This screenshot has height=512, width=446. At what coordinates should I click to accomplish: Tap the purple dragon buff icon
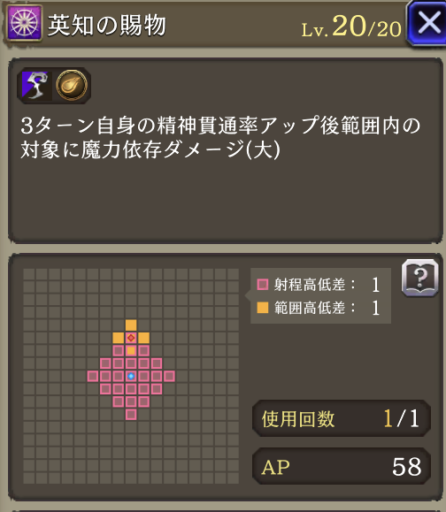[x=35, y=85]
